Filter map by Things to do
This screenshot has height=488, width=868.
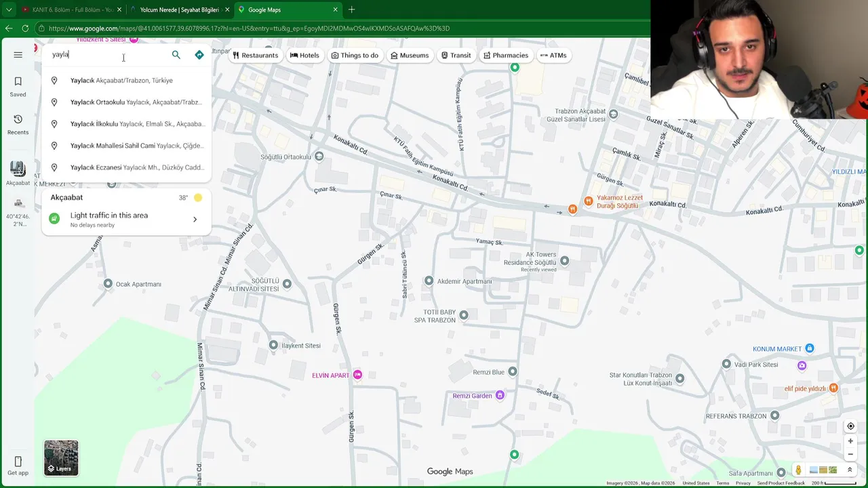(355, 56)
